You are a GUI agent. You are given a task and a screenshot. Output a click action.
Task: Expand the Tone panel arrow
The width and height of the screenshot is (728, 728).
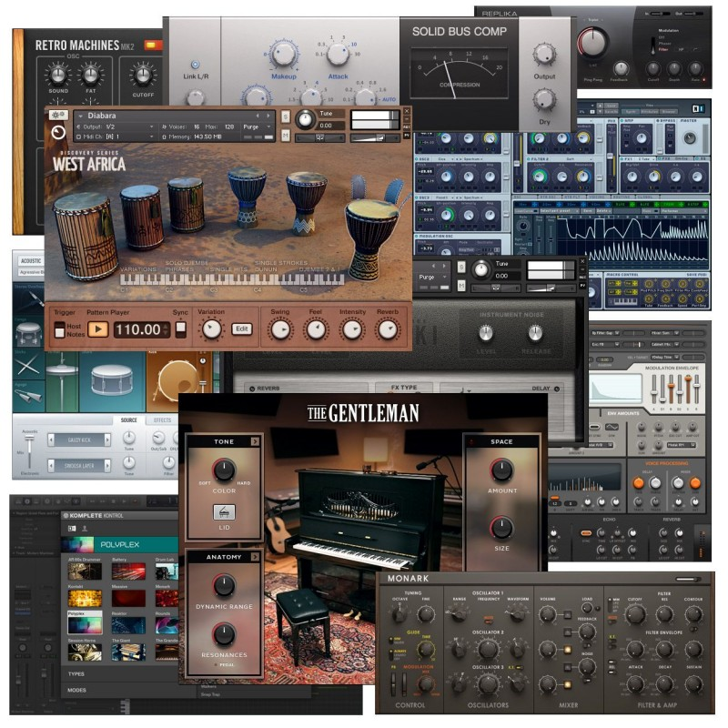click(x=256, y=441)
